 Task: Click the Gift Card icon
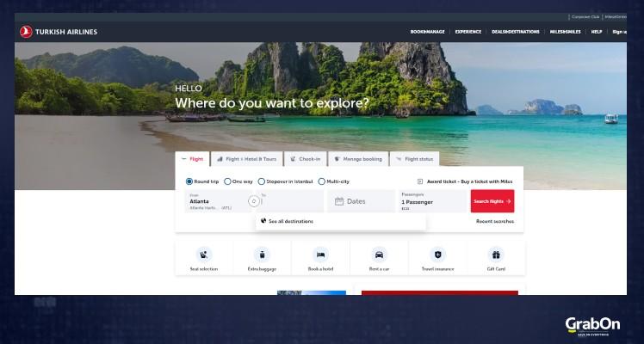(496, 255)
